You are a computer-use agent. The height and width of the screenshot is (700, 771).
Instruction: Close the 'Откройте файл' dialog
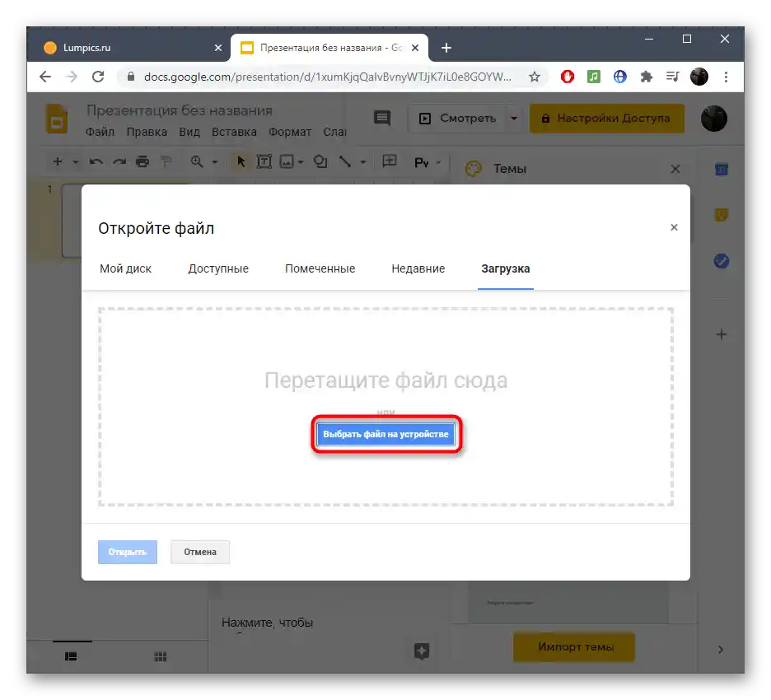[674, 227]
